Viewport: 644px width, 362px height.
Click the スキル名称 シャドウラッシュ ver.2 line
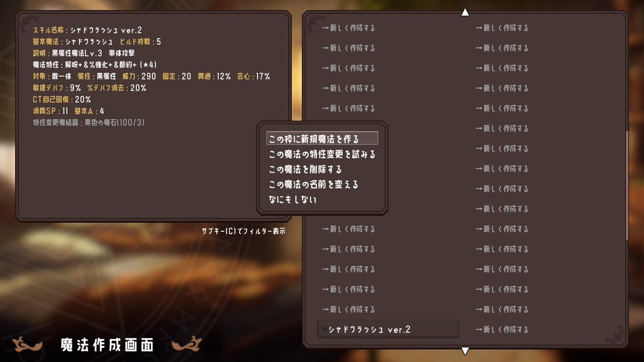point(87,29)
